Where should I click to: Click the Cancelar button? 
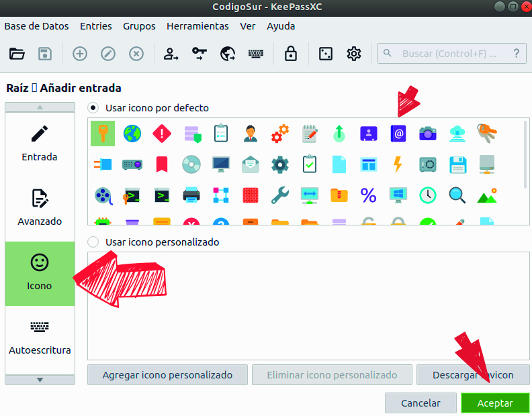(x=420, y=403)
